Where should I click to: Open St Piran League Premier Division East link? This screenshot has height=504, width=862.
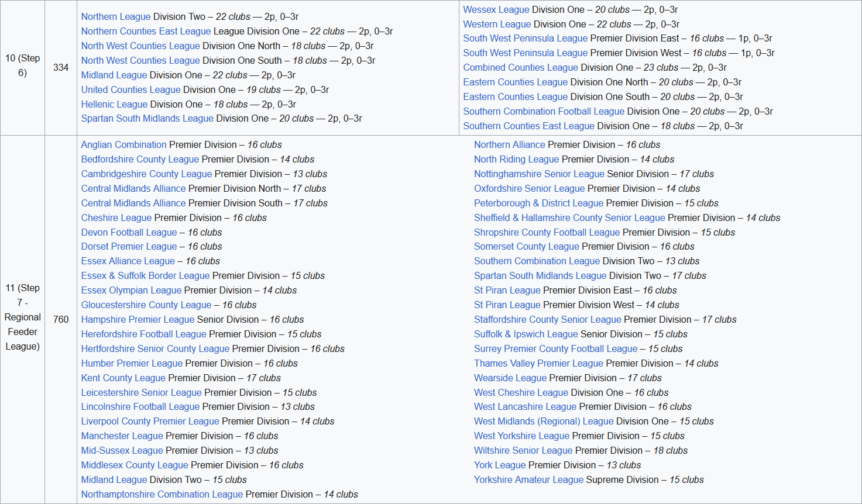(x=507, y=291)
